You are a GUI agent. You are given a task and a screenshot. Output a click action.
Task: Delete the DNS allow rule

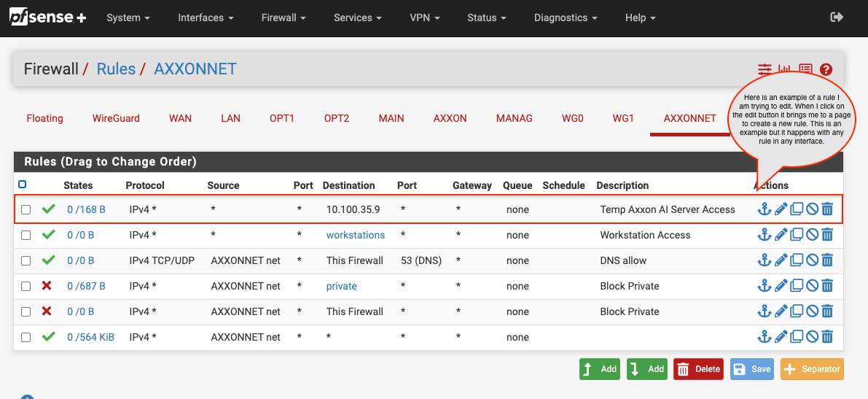827,260
